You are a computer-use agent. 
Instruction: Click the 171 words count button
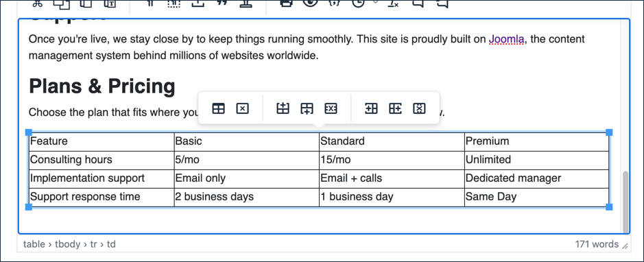[x=597, y=244]
